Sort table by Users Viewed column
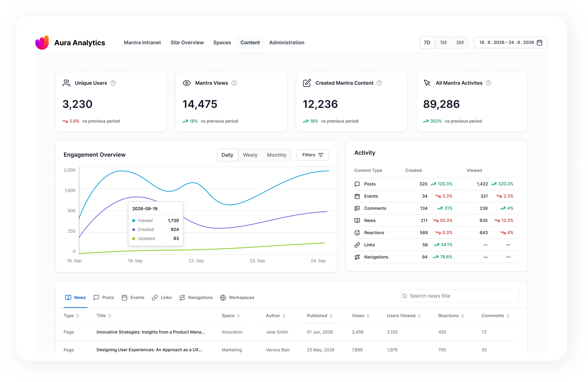Screen dimensions: 588x382 [404, 316]
